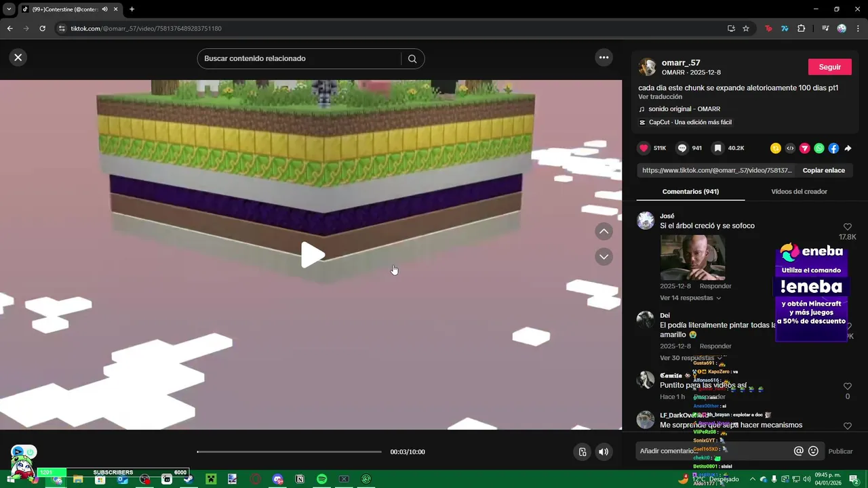Click the 'Publicar' comment button

pyautogui.click(x=840, y=451)
